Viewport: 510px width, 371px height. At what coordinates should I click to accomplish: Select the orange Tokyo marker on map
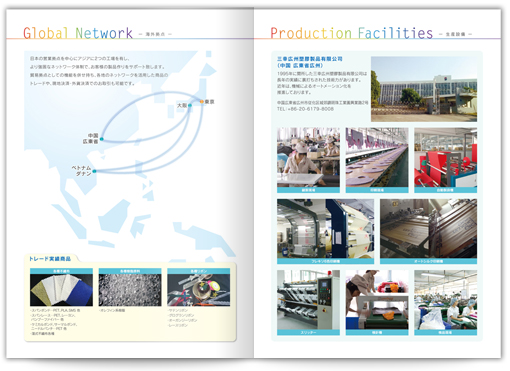202,101
